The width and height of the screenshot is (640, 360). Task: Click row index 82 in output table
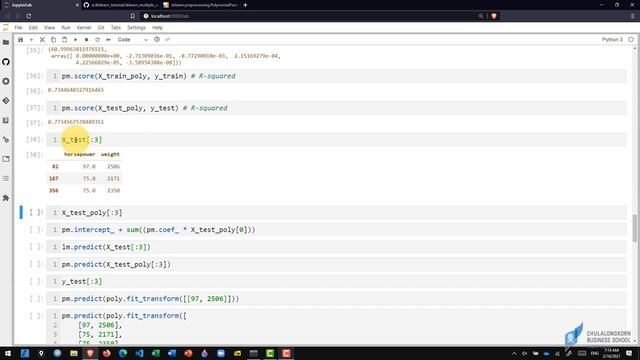[x=55, y=167]
